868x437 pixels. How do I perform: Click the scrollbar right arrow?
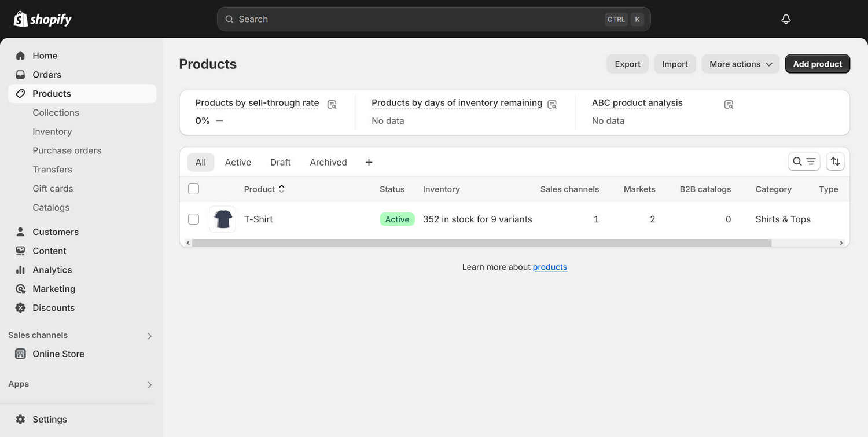tap(841, 243)
